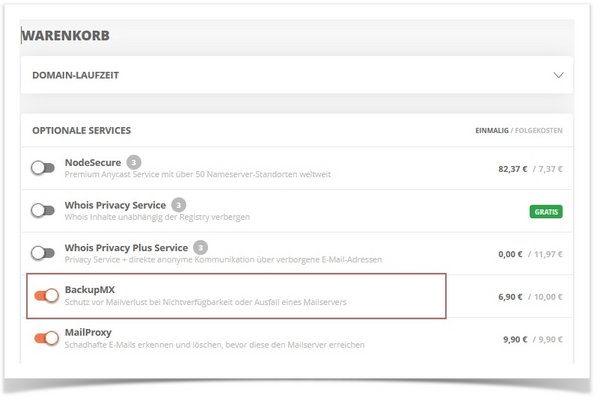Click the BackupMX service title
Screen dimensions: 600x400
[90, 290]
